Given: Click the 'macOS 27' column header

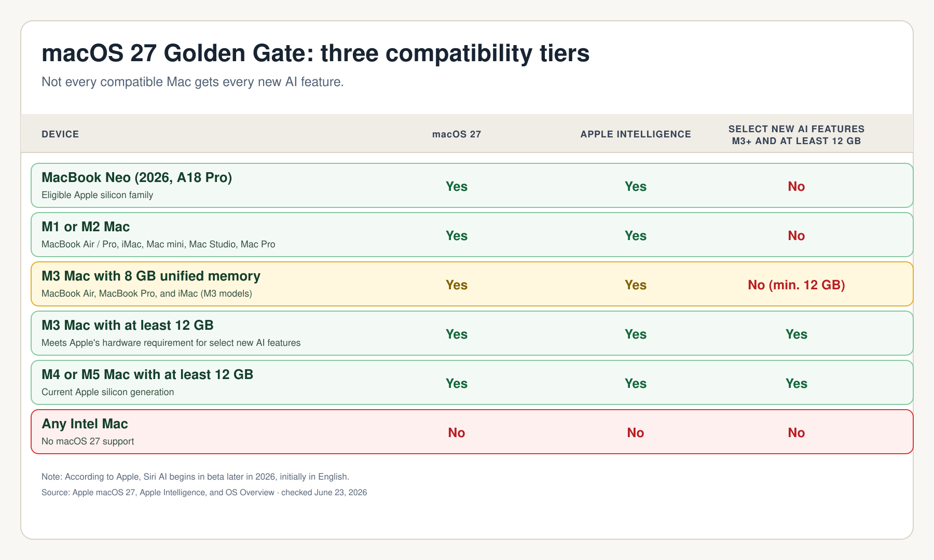Looking at the screenshot, I should 457,134.
